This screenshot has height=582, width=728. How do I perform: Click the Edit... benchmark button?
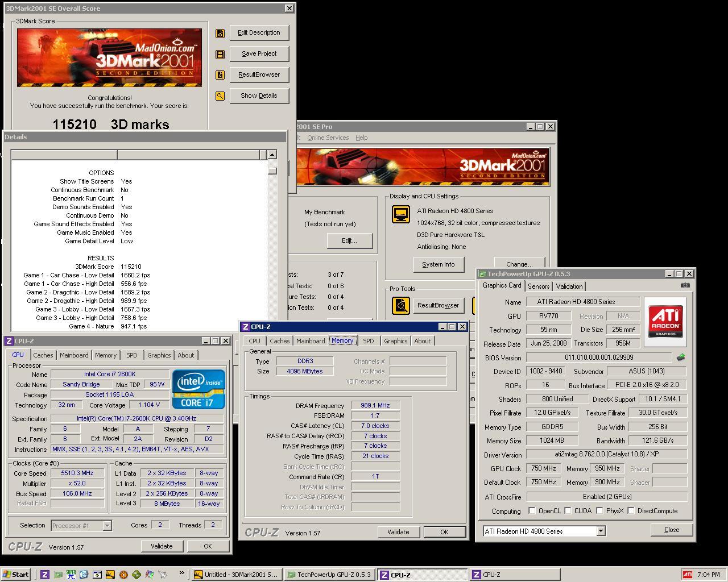(349, 241)
